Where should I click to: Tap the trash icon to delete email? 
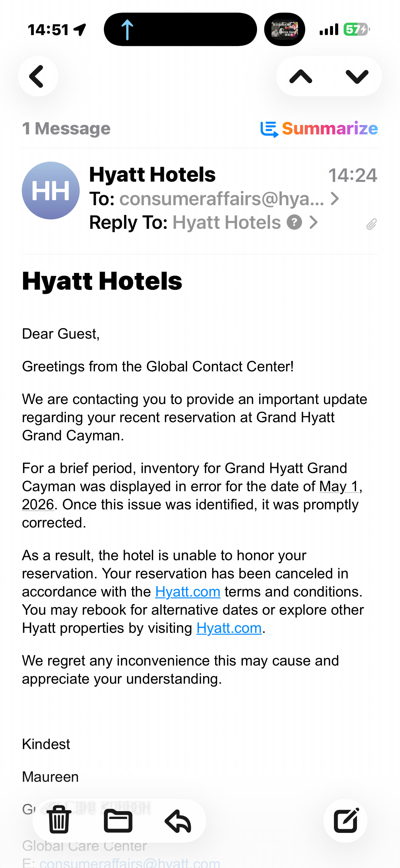59,820
